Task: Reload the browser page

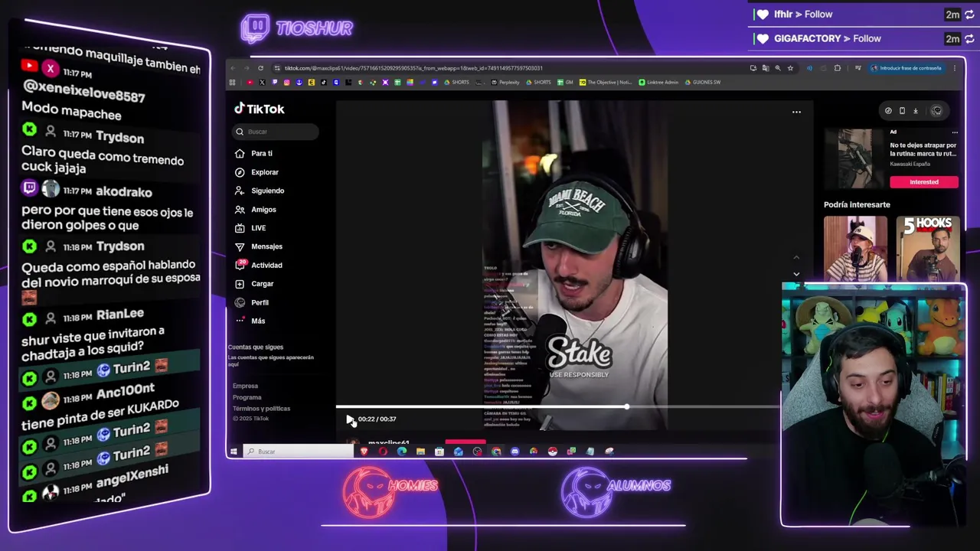Action: click(260, 68)
